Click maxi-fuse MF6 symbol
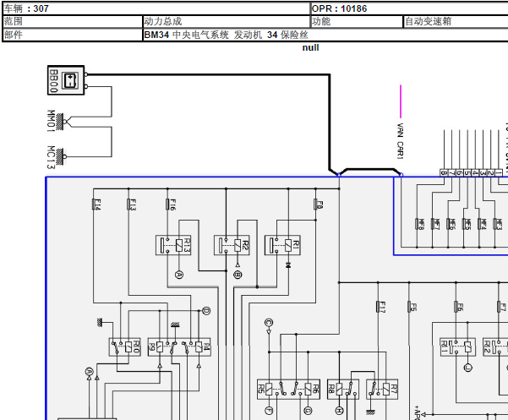The height and width of the screenshot is (420, 508). [448, 224]
